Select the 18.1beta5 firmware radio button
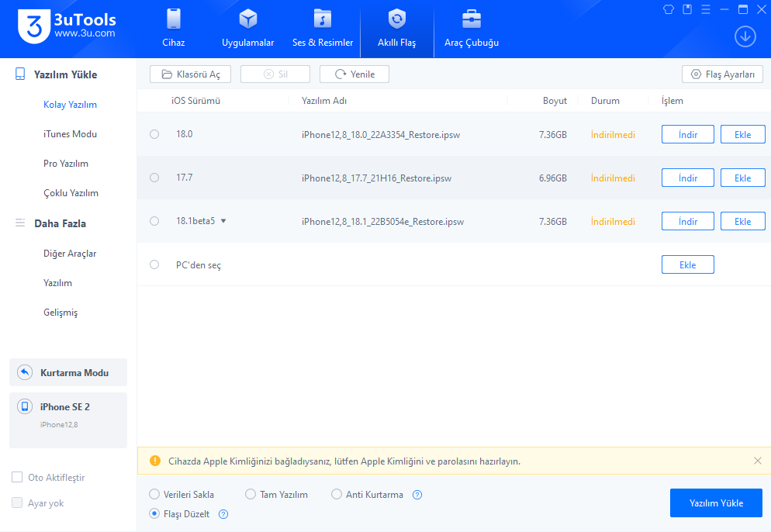771x532 pixels. pyautogui.click(x=154, y=221)
